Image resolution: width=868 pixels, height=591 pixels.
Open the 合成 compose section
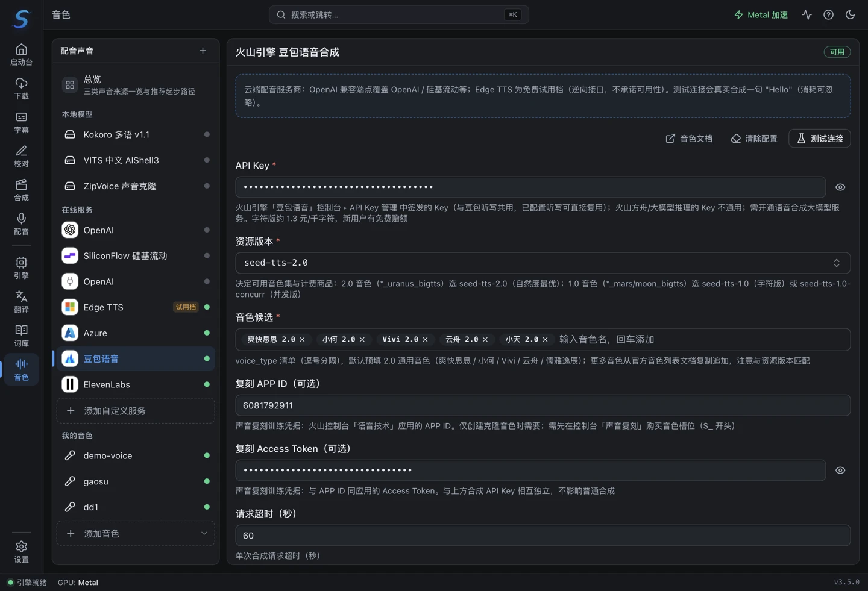tap(22, 190)
